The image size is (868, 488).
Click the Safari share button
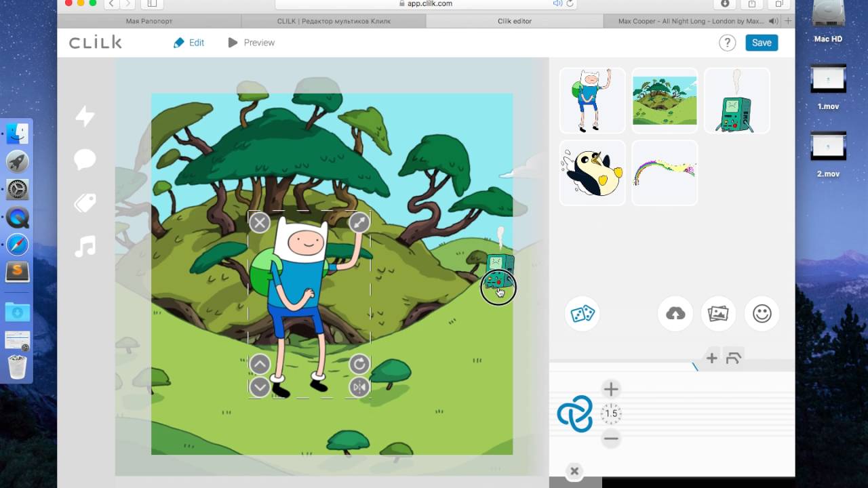click(752, 3)
